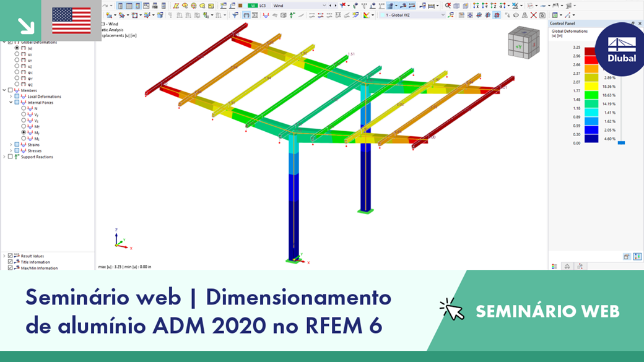Click the yellow parallelogram surface icon

pyautogui.click(x=176, y=6)
